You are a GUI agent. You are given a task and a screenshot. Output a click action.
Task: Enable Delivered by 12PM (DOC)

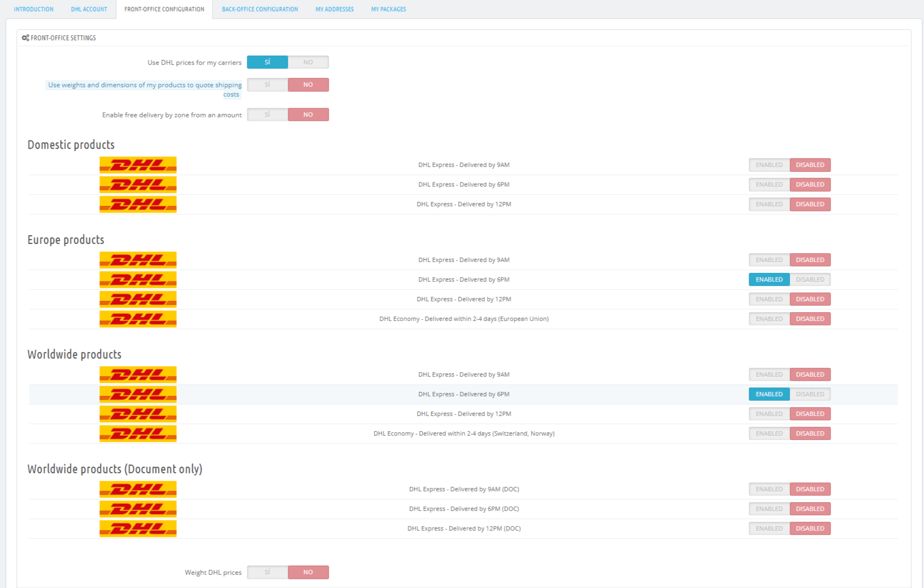tap(769, 528)
